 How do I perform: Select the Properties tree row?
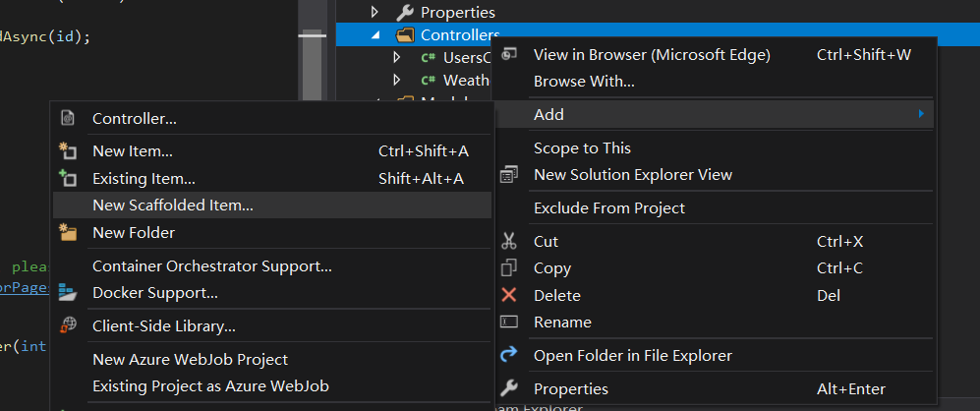(x=658, y=12)
